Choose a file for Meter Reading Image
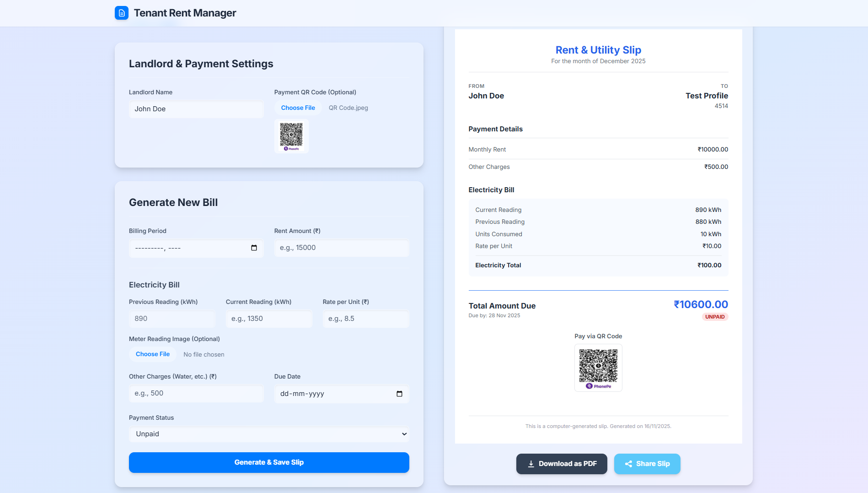The width and height of the screenshot is (868, 493). coord(152,354)
